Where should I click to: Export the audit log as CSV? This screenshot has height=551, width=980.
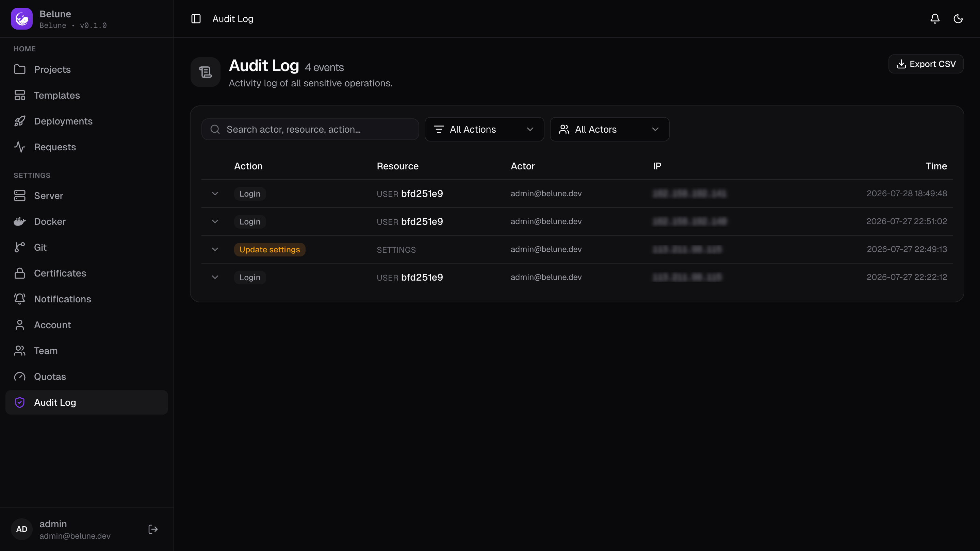coord(926,64)
